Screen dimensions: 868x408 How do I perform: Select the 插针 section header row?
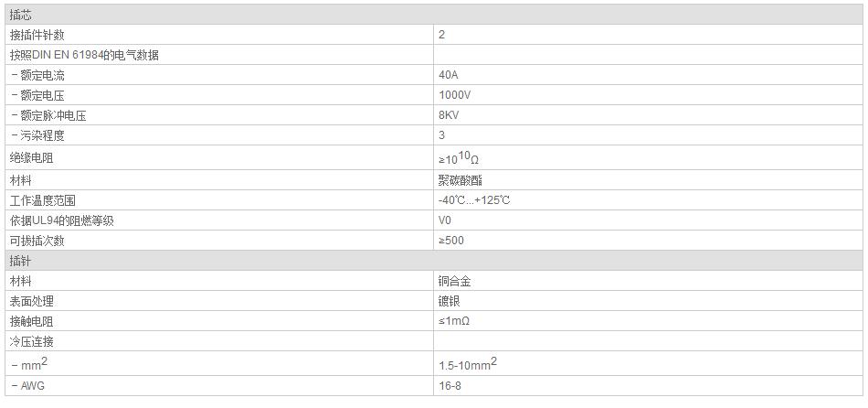click(434, 261)
